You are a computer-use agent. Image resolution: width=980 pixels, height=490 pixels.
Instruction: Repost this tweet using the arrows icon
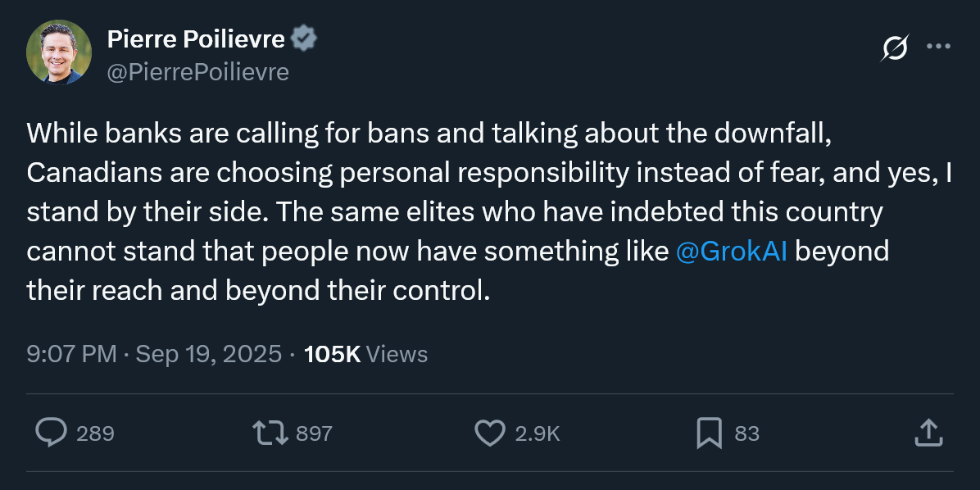(x=270, y=433)
